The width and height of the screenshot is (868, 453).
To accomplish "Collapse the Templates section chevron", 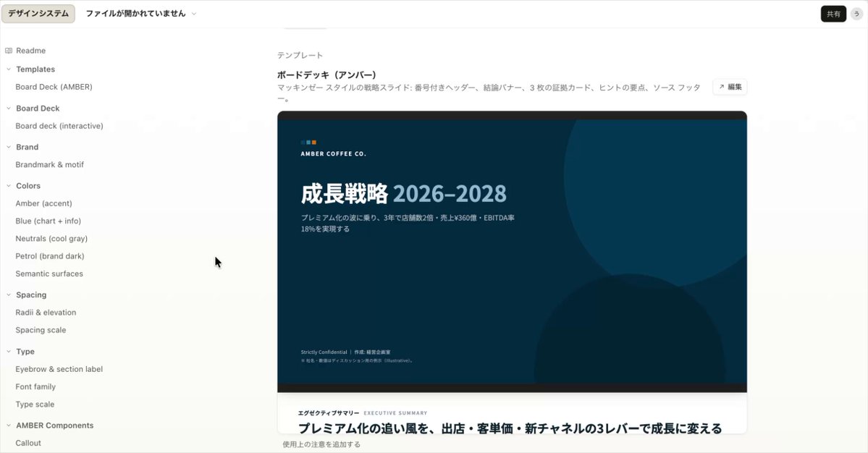I will (8, 69).
